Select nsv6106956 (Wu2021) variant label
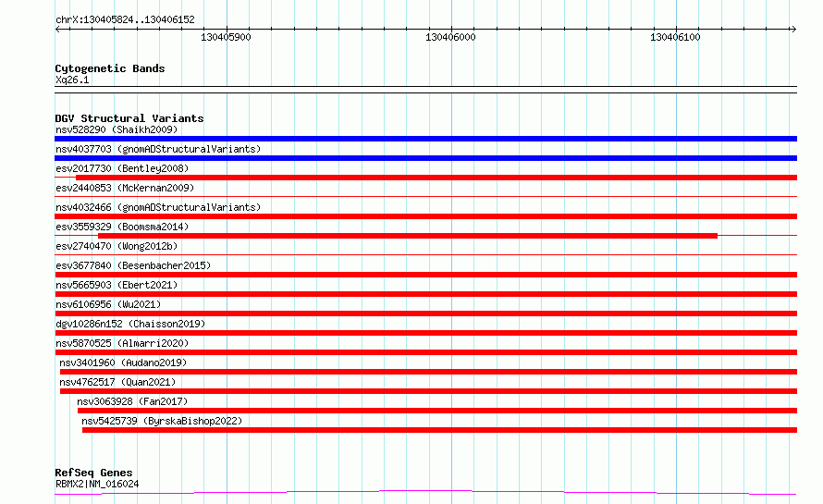This screenshot has width=823, height=504. tap(108, 304)
